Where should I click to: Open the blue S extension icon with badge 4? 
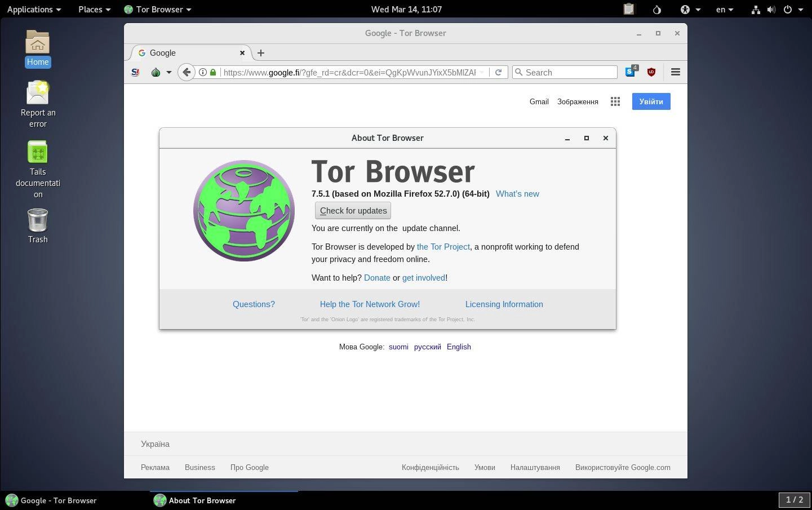click(631, 72)
